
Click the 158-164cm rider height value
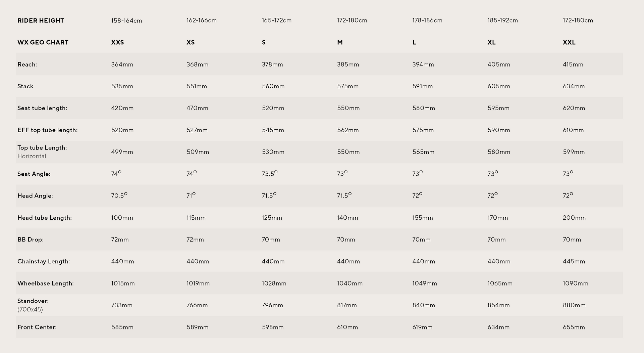click(x=126, y=20)
